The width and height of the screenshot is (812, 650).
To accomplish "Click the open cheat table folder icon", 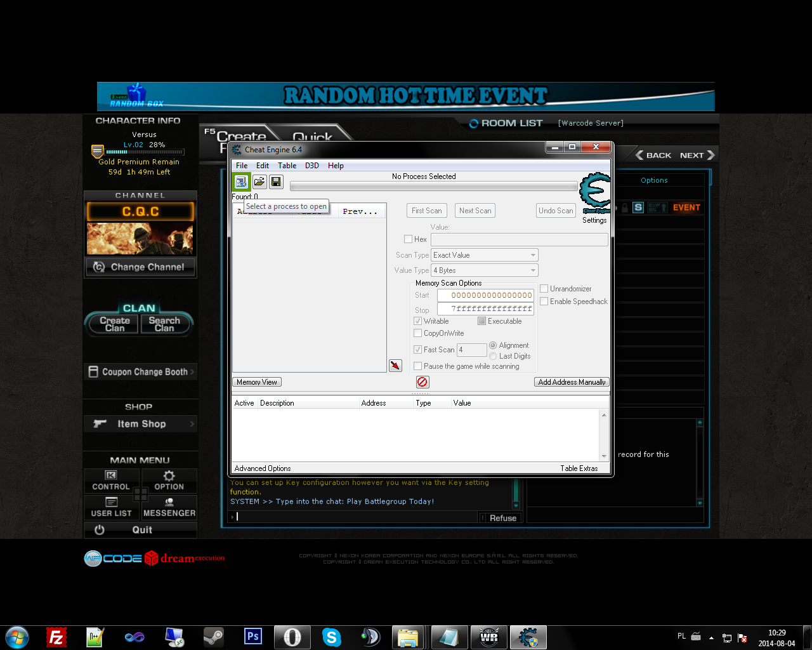I will click(259, 182).
